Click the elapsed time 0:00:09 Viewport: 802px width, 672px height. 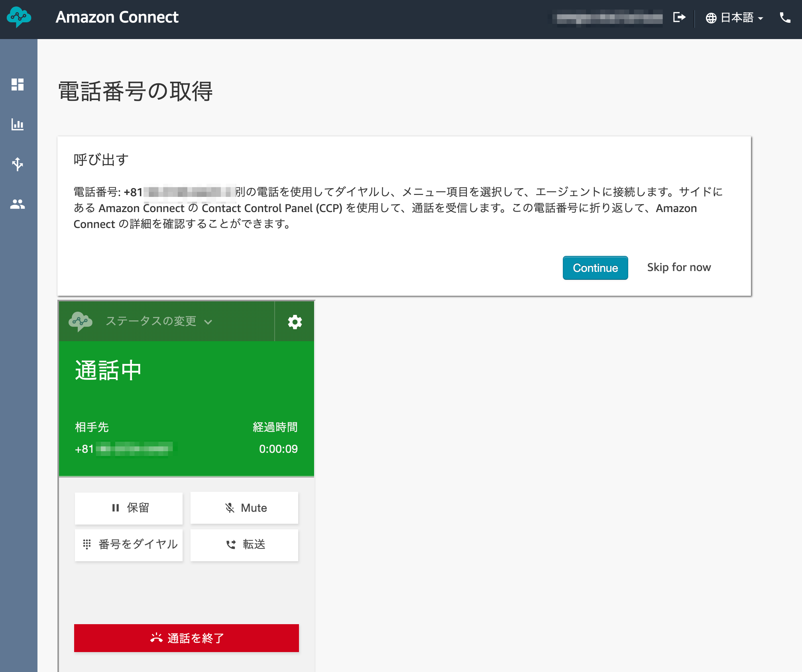[278, 449]
